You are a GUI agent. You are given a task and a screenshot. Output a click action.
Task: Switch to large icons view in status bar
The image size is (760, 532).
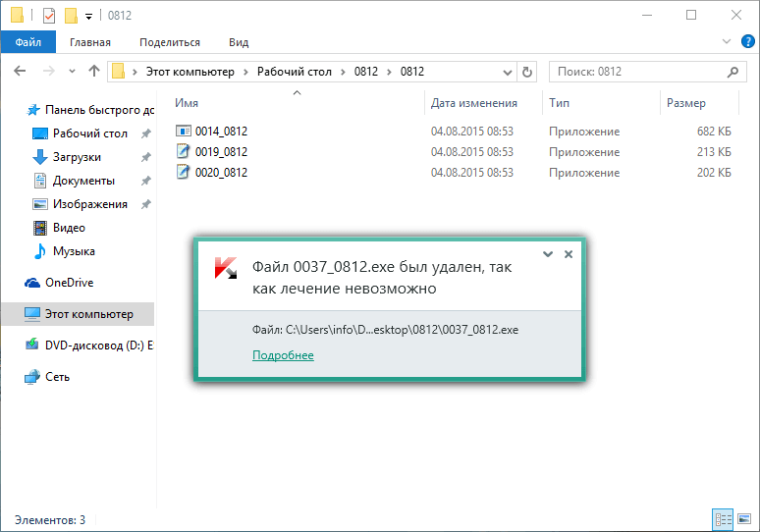point(744,519)
